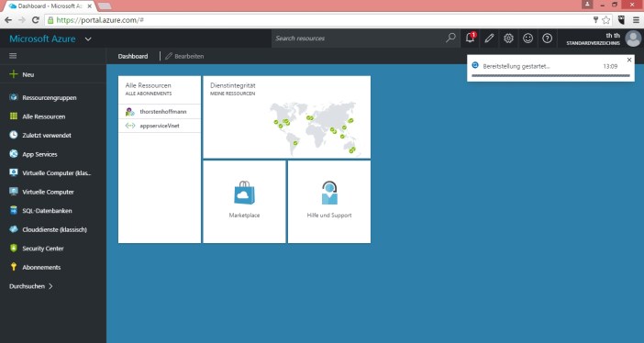Click the appserviceVnet network icon
The width and height of the screenshot is (644, 343).
[129, 126]
